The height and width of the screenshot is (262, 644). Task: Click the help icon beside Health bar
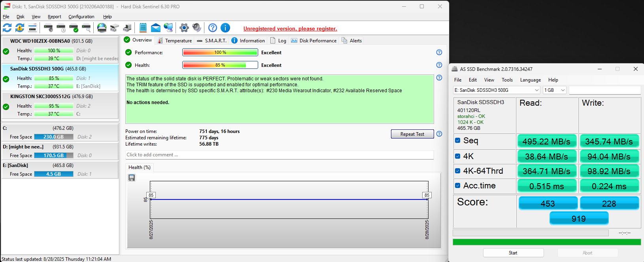tap(439, 65)
